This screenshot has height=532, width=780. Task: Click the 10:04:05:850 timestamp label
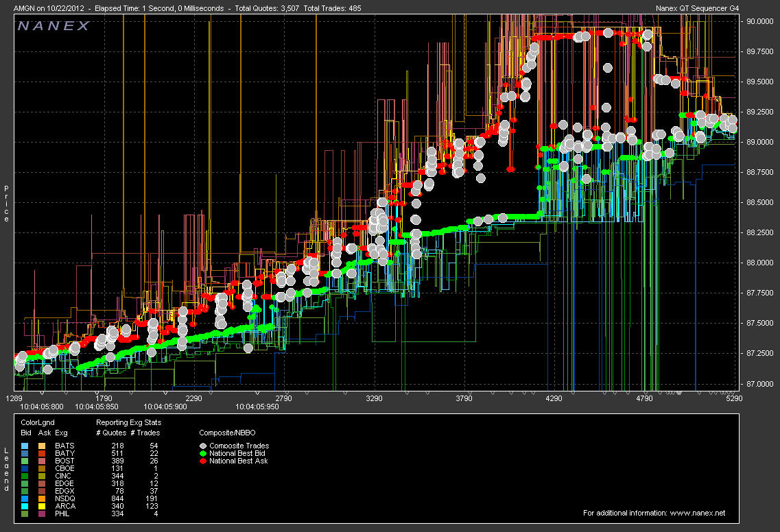tap(97, 407)
